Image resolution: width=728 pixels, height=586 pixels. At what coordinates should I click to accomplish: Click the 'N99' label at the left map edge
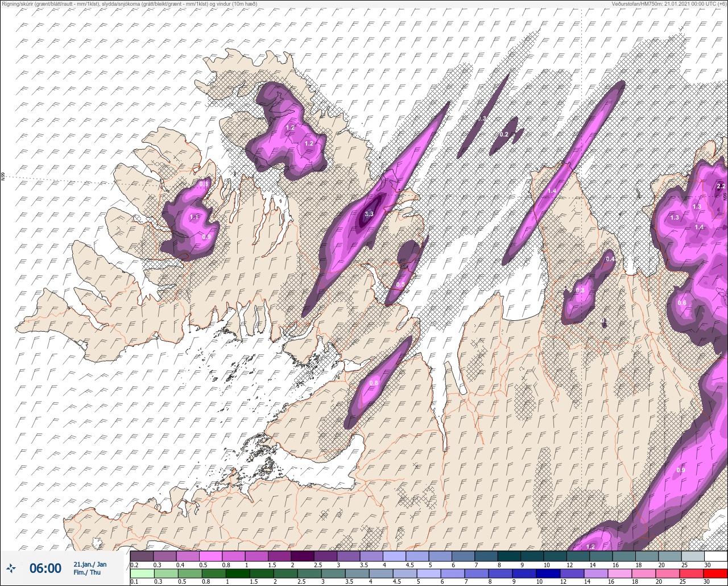tap(3, 177)
